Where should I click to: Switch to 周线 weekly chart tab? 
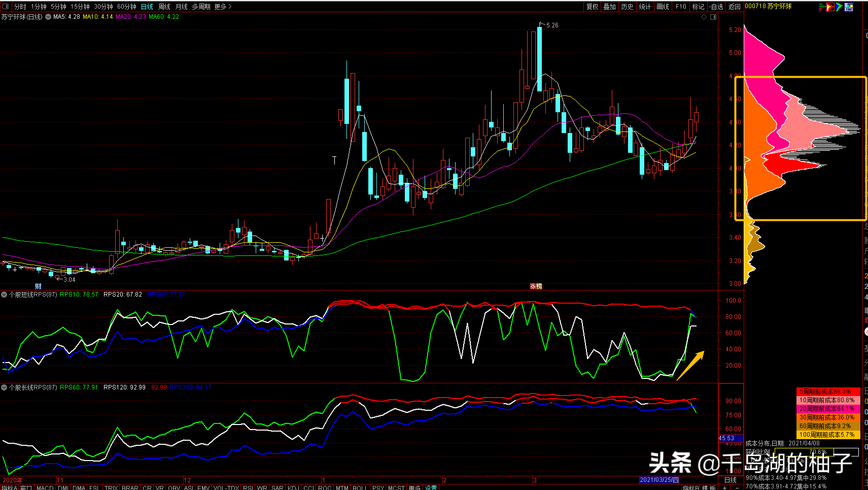coord(164,7)
